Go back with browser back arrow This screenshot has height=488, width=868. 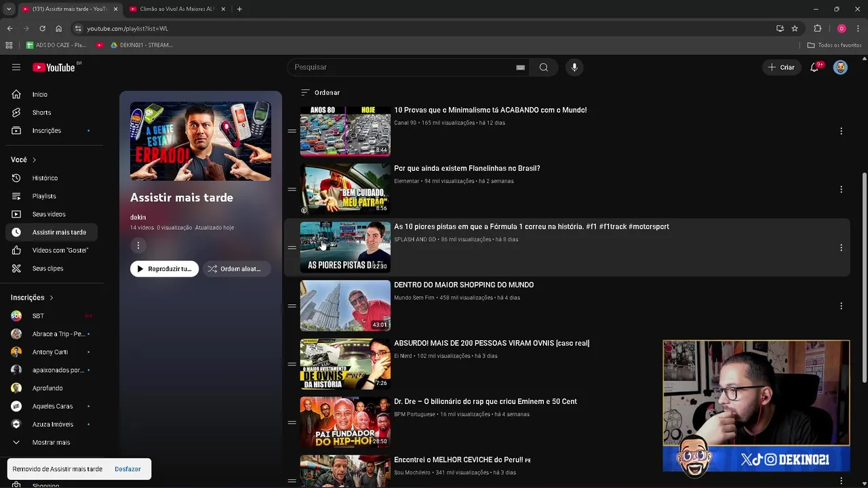point(9,28)
